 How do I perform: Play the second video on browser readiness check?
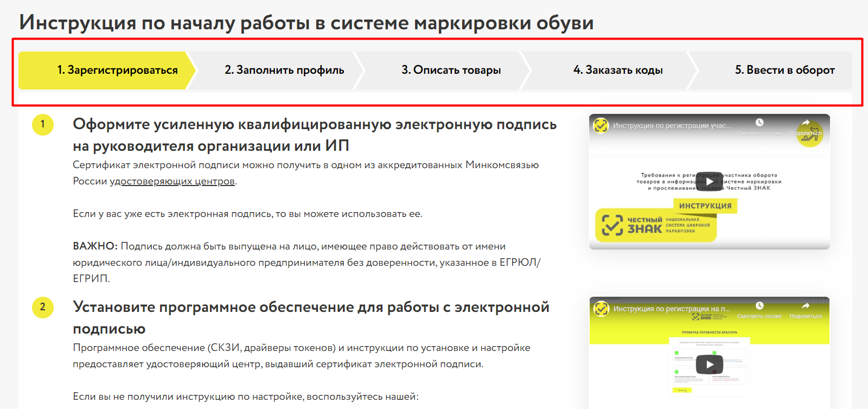[709, 365]
